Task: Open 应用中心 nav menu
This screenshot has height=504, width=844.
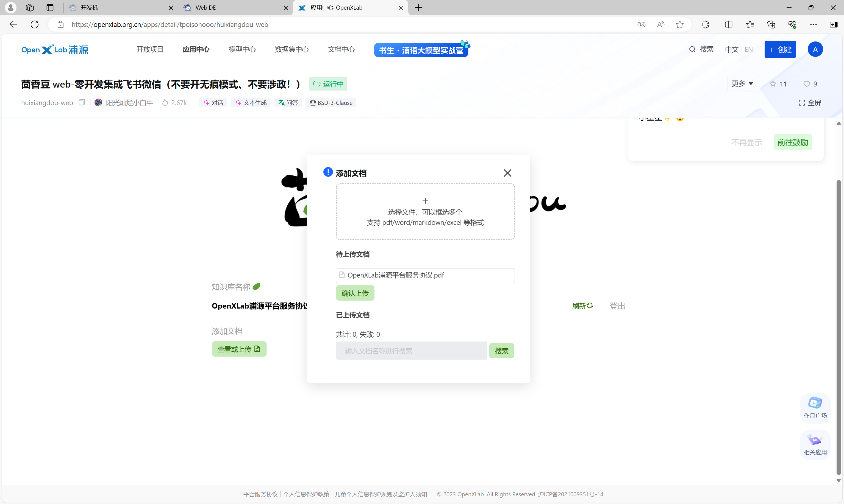Action: click(196, 50)
